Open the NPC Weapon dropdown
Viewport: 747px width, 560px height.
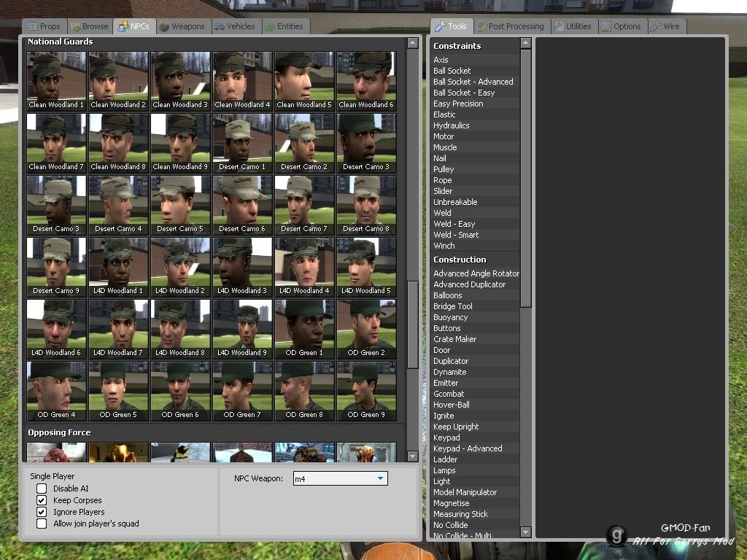(340, 478)
